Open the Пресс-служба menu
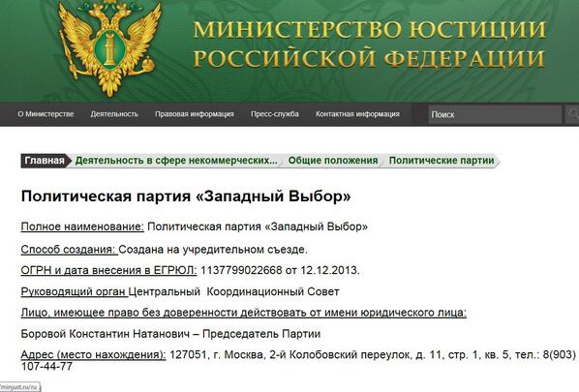The image size is (579, 392). point(275,114)
